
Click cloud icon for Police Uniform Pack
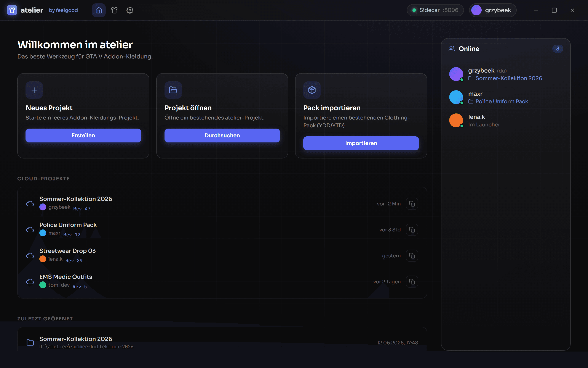(x=30, y=230)
